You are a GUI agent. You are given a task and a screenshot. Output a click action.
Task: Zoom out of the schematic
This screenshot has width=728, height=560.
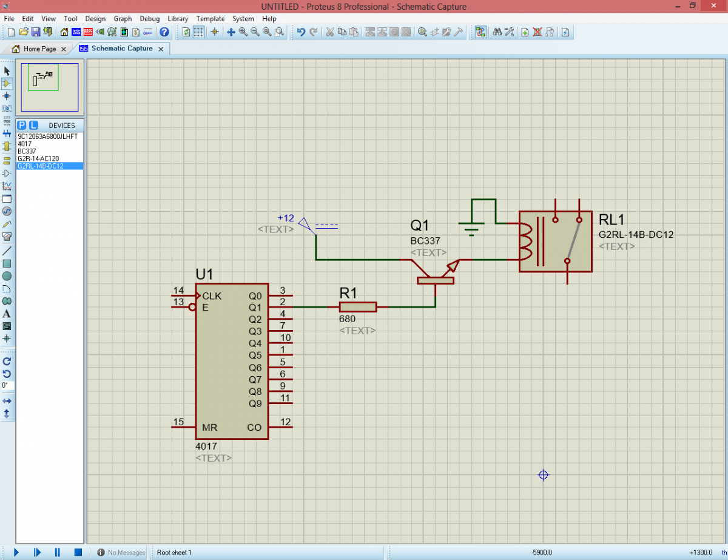tap(255, 32)
